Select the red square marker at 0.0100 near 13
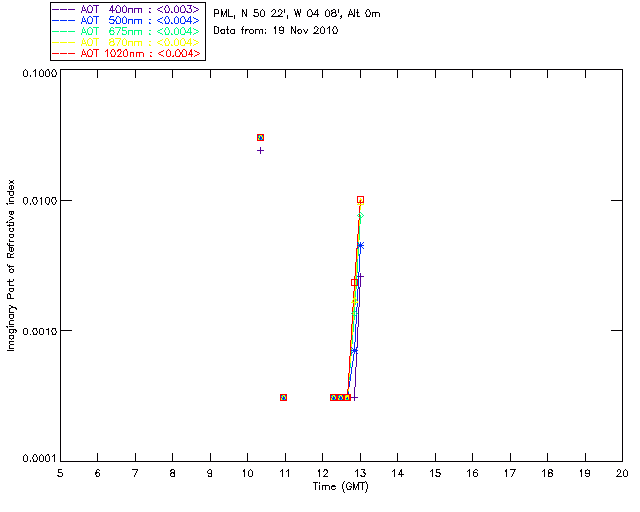The width and height of the screenshot is (640, 512). [x=360, y=200]
